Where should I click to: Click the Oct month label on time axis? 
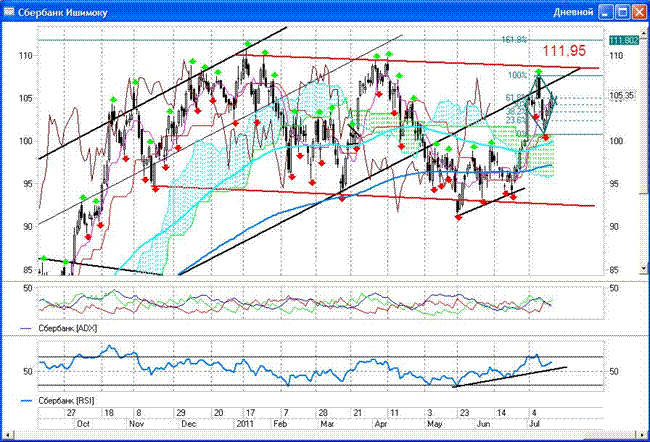pyautogui.click(x=83, y=424)
